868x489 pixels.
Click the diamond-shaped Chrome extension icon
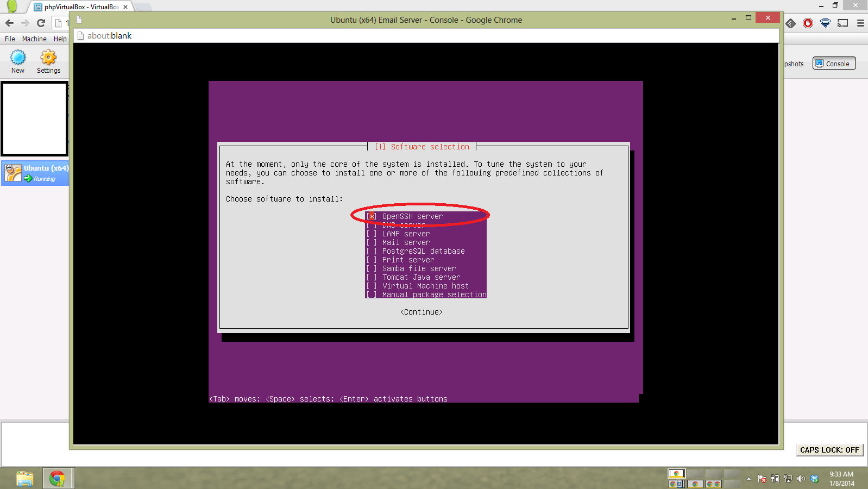point(791,23)
